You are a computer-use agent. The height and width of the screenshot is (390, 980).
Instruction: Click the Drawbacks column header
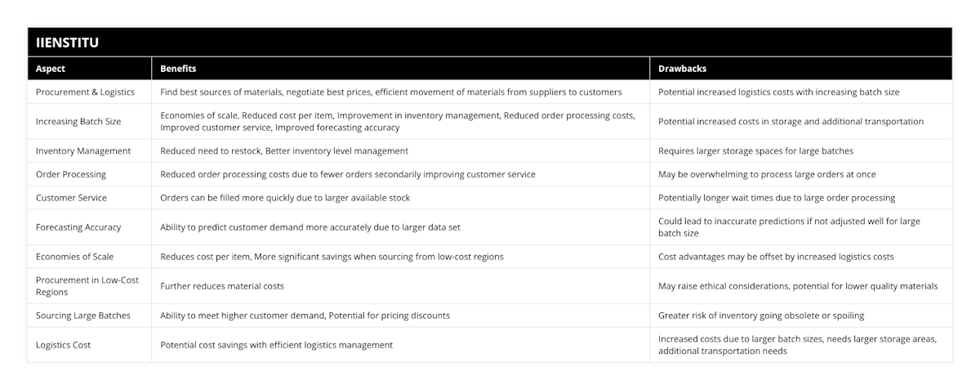click(x=681, y=69)
